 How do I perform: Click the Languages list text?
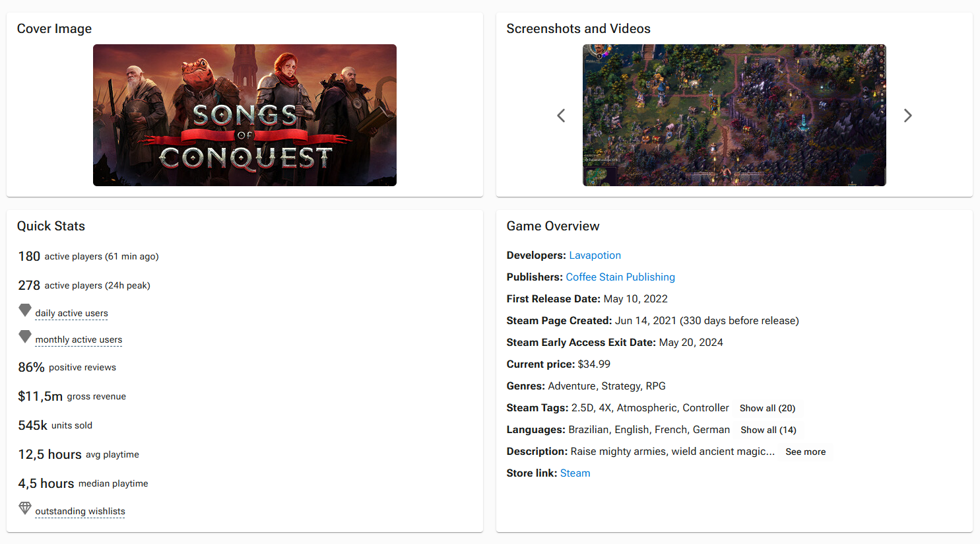(x=649, y=430)
